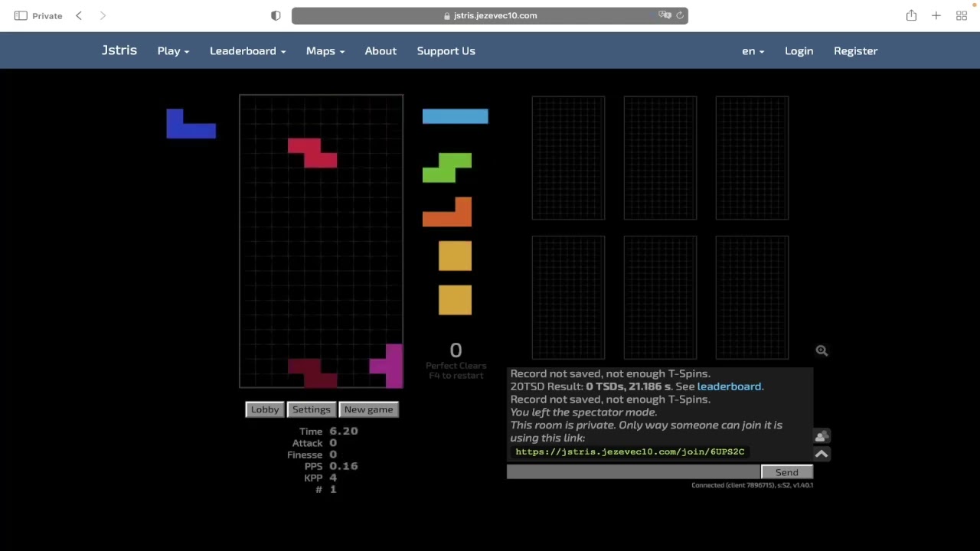Click the magnifier zoom icon beside opponent boards
This screenshot has width=980, height=551.
[x=822, y=350]
